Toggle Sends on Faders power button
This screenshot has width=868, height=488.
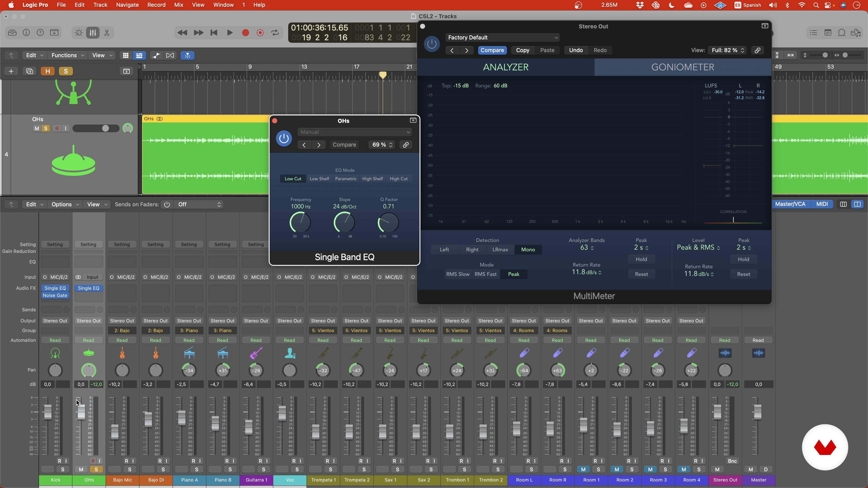166,204
